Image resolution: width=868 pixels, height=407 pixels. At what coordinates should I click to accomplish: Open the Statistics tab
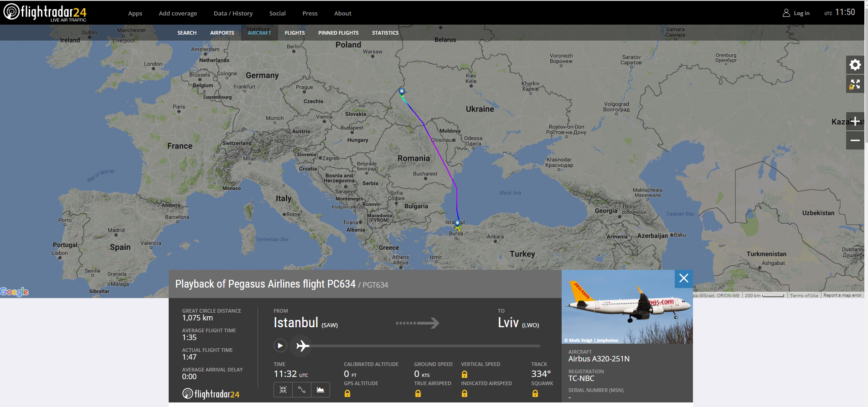pyautogui.click(x=385, y=33)
